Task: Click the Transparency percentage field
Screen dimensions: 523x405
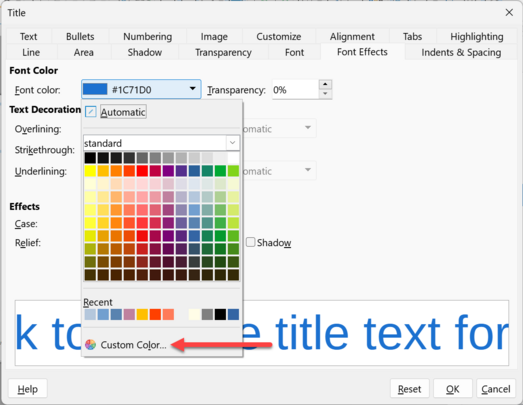Action: pyautogui.click(x=295, y=89)
